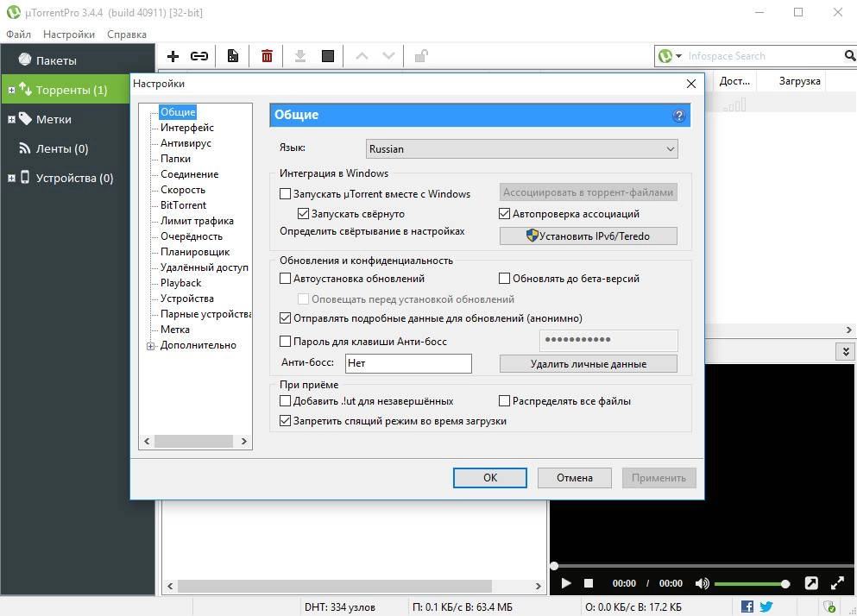Delete the selected torrent
The width and height of the screenshot is (857, 616).
click(267, 55)
